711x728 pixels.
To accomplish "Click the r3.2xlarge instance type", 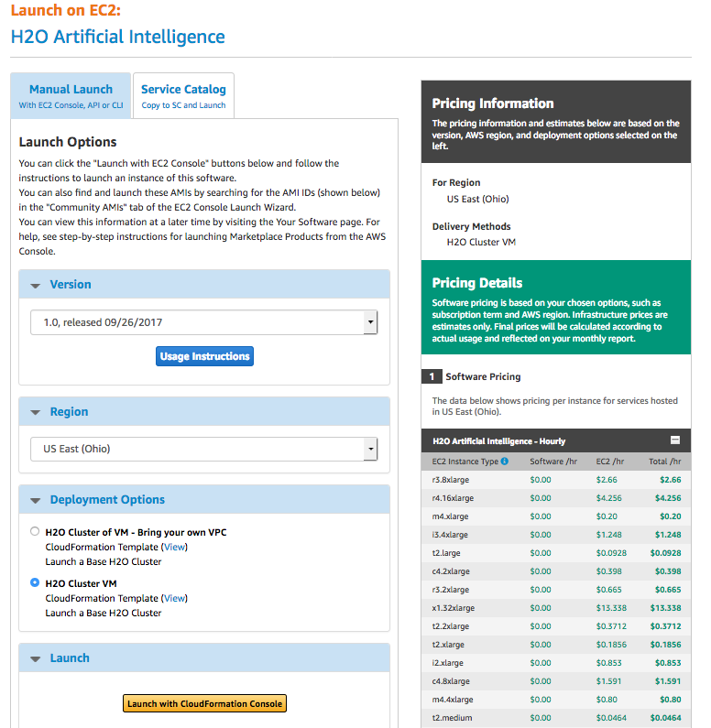I will click(451, 590).
